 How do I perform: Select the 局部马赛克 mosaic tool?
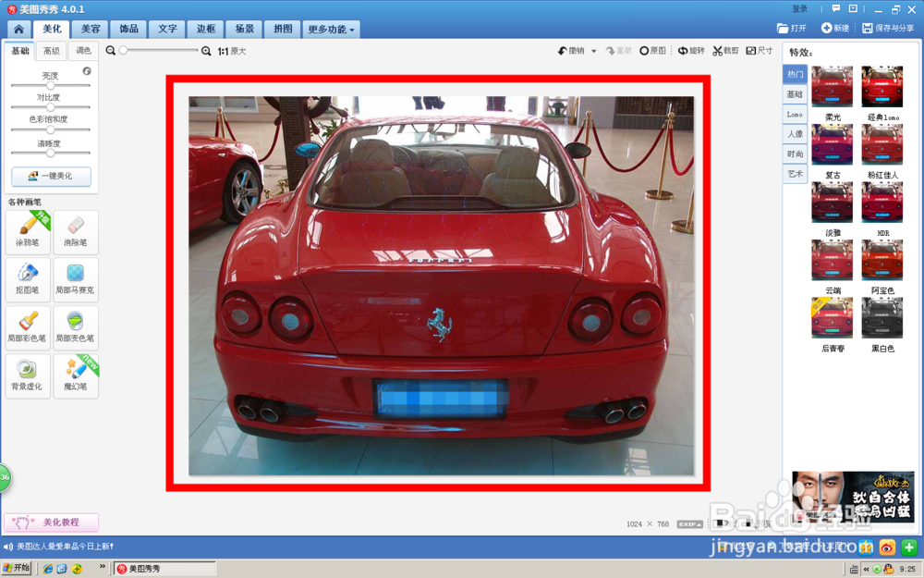[76, 279]
